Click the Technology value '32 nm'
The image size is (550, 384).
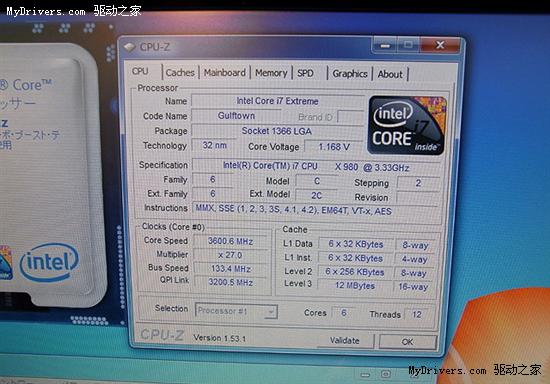coord(214,145)
